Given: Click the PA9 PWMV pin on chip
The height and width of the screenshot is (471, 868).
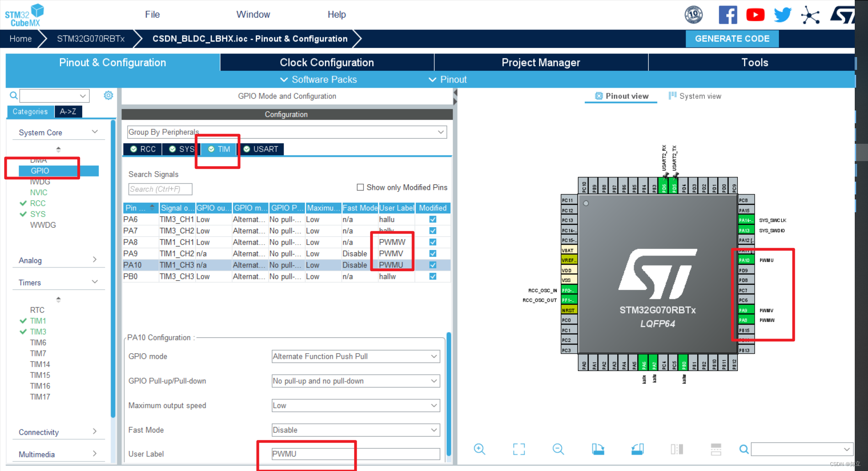Looking at the screenshot, I should (746, 310).
